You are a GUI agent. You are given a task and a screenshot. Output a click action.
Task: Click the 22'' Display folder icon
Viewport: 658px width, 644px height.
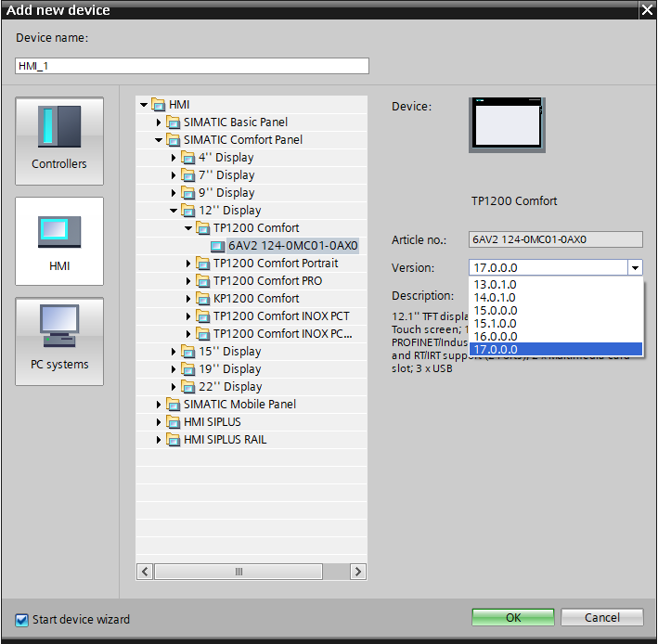point(188,386)
